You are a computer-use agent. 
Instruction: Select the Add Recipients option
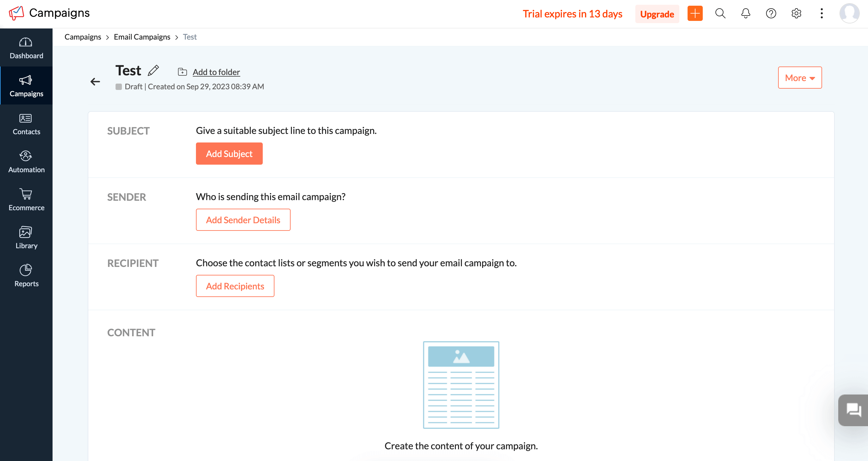(235, 285)
